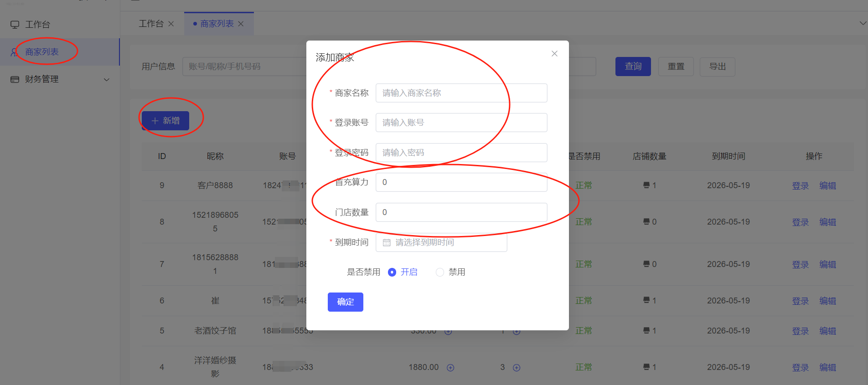Screen dimensions: 868x385
Task: Select the 禁用 radio button
Action: [x=440, y=272]
